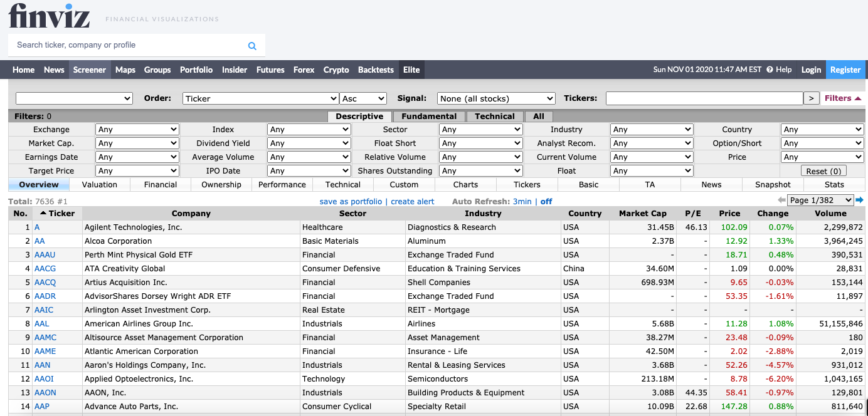Click the Reset (0) button
Screen dimensions: 868x416
click(x=823, y=171)
